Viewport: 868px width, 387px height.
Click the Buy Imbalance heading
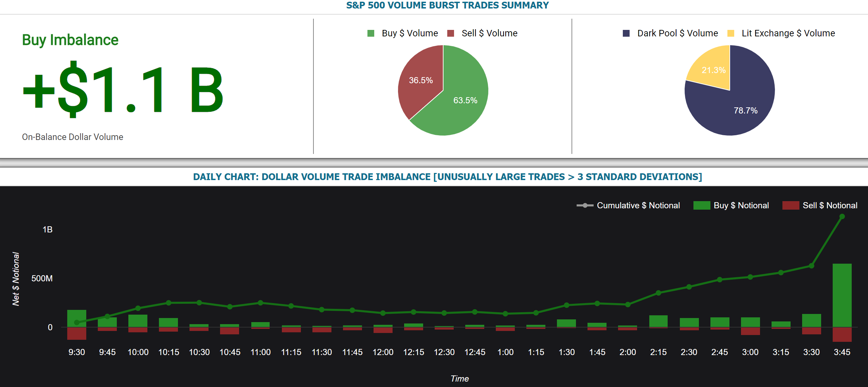coord(70,40)
